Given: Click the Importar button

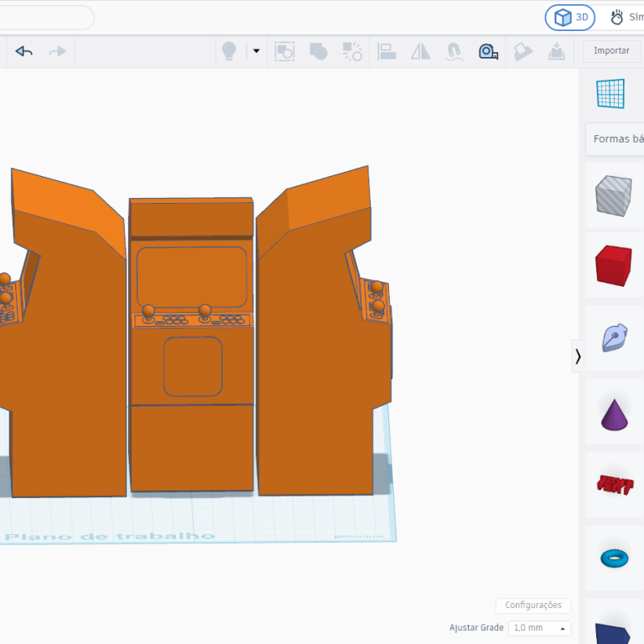Looking at the screenshot, I should tap(611, 51).
